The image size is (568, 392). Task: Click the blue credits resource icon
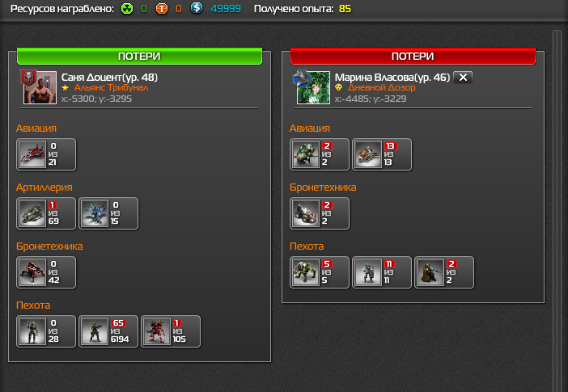point(197,8)
